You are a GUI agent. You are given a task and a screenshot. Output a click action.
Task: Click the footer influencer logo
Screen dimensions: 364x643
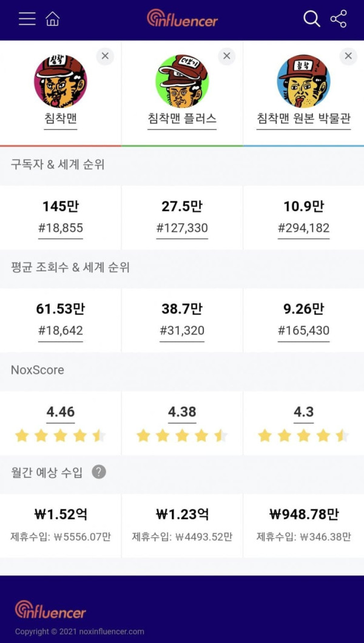point(50,610)
